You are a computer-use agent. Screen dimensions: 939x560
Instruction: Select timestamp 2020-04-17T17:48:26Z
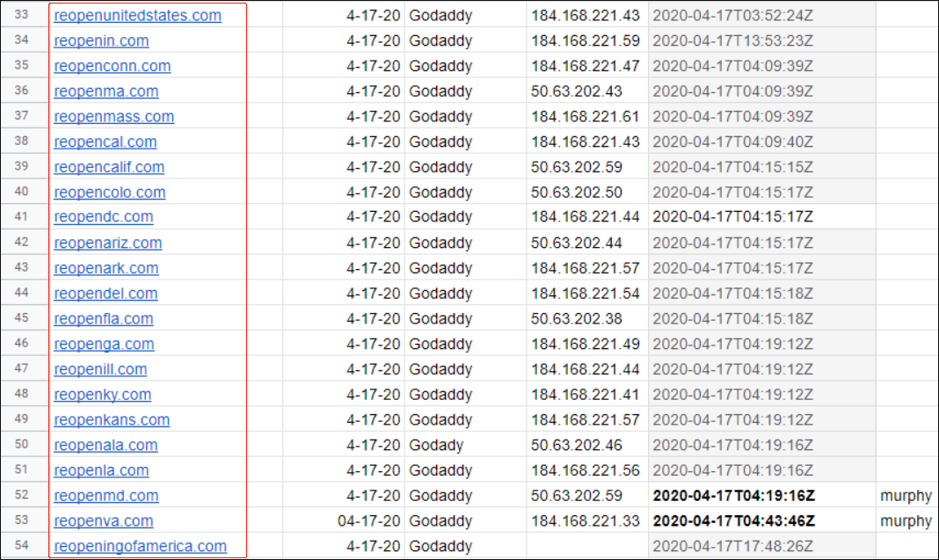761,546
